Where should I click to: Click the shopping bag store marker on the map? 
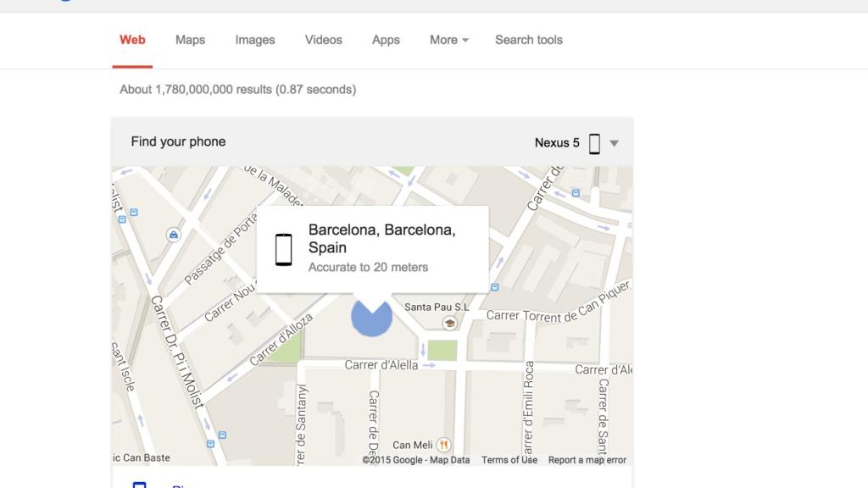pyautogui.click(x=173, y=235)
